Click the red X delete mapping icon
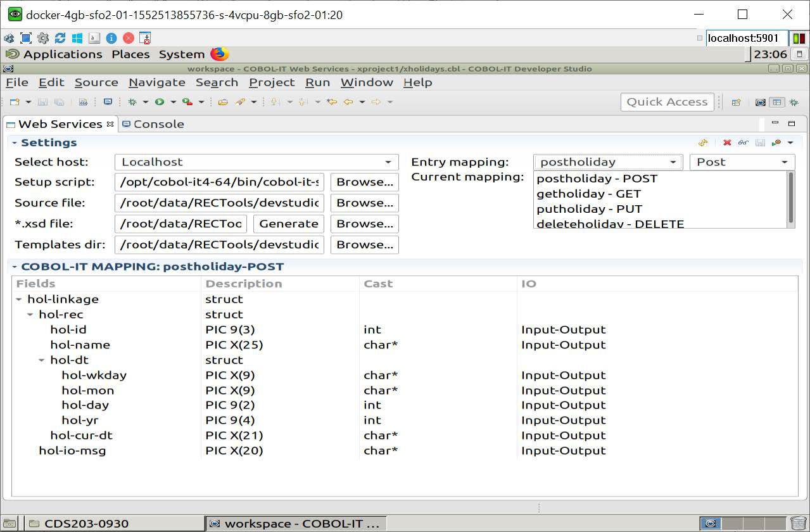The image size is (810, 532). tap(728, 142)
